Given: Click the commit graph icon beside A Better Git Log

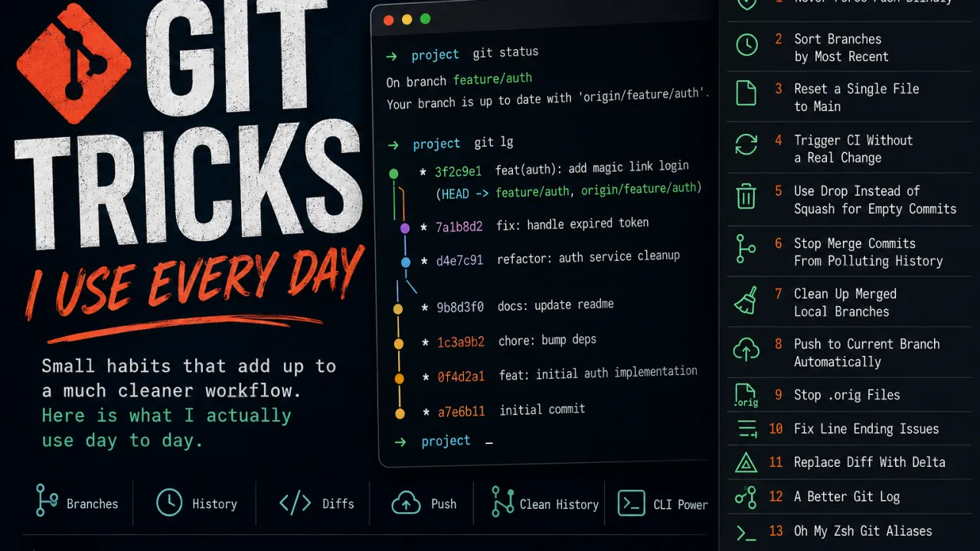Looking at the screenshot, I should 746,497.
